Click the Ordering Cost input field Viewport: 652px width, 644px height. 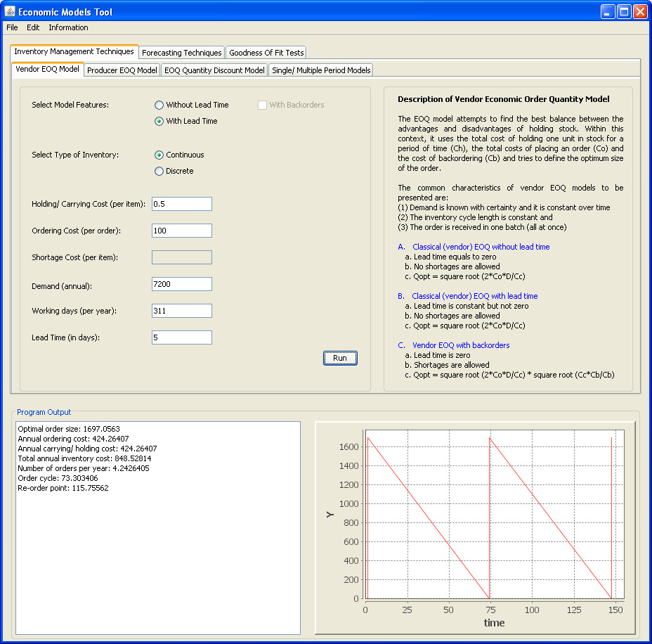point(182,231)
